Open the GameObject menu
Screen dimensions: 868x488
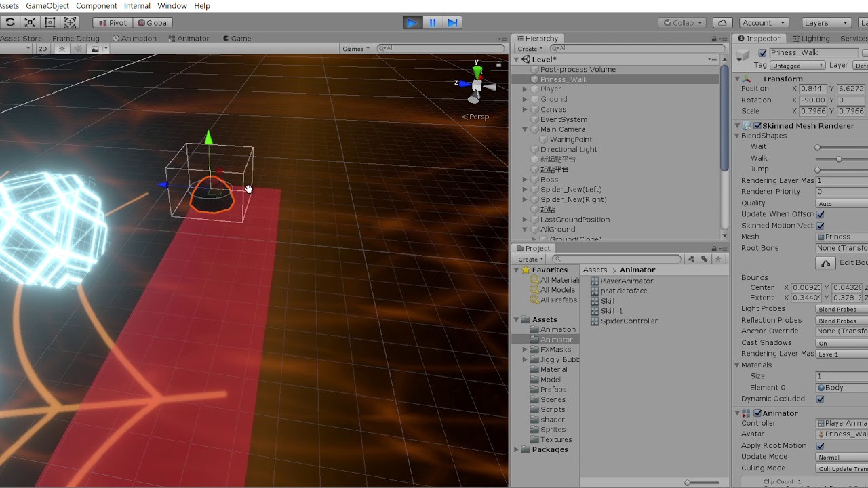point(47,6)
